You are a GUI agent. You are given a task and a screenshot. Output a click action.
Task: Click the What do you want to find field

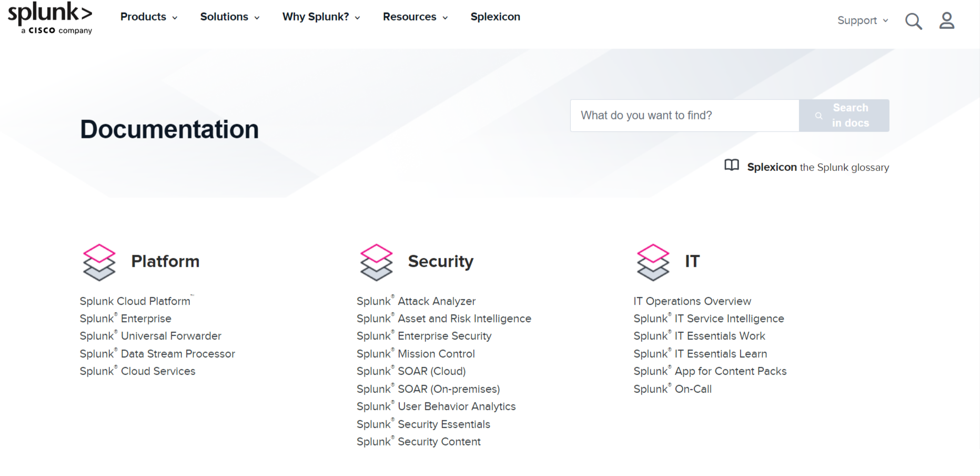[x=684, y=115]
